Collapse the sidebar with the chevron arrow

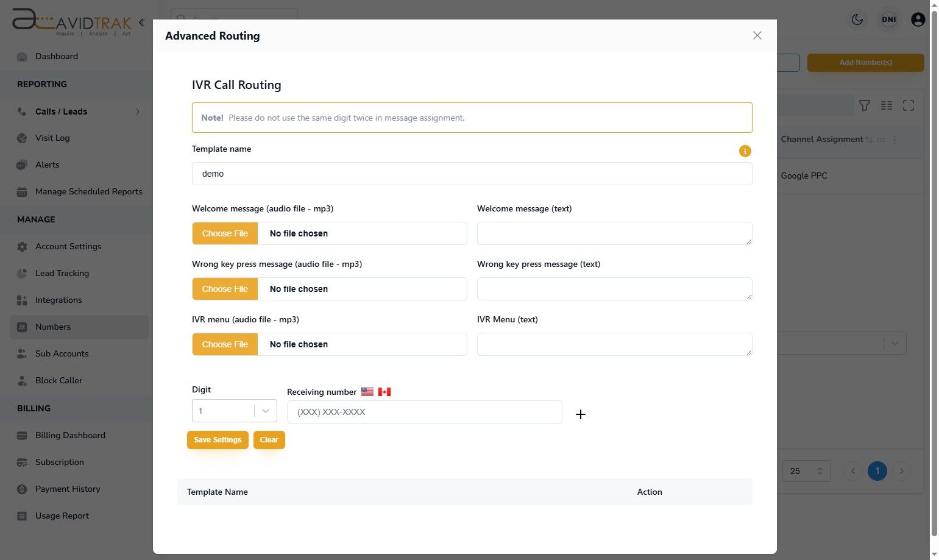(x=141, y=22)
